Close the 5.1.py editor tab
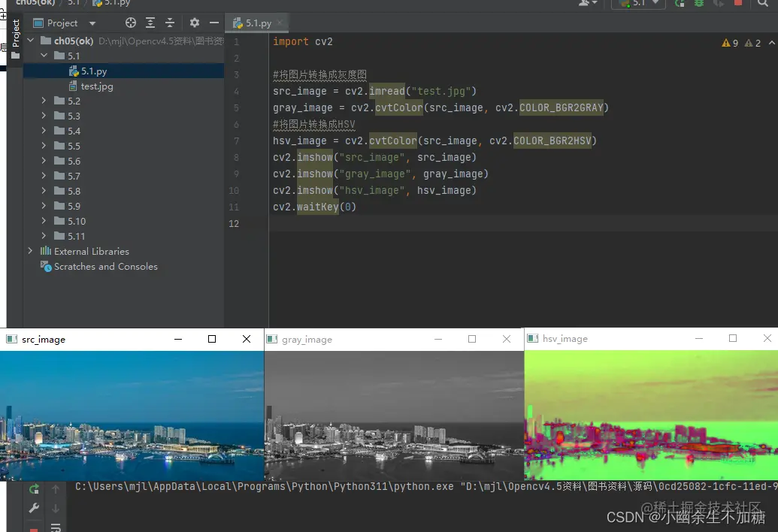The width and height of the screenshot is (778, 532). pyautogui.click(x=280, y=23)
